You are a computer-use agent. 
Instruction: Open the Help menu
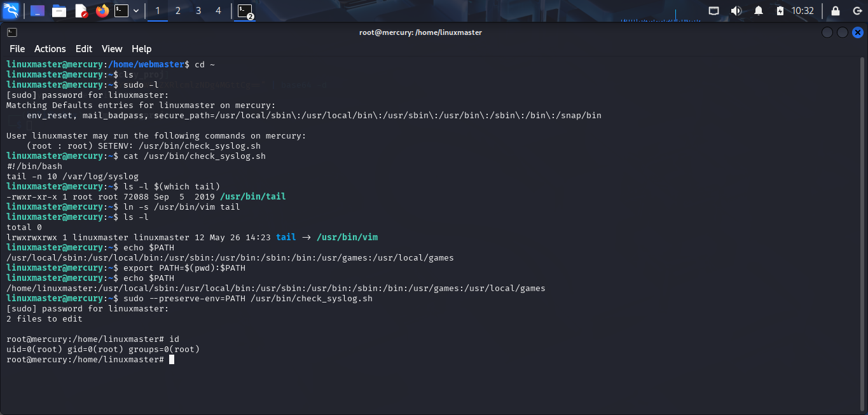click(x=141, y=48)
